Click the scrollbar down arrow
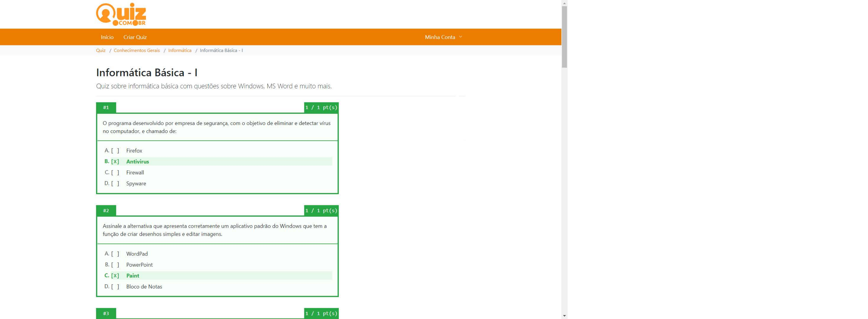Image resolution: width=868 pixels, height=319 pixels. coord(564,316)
